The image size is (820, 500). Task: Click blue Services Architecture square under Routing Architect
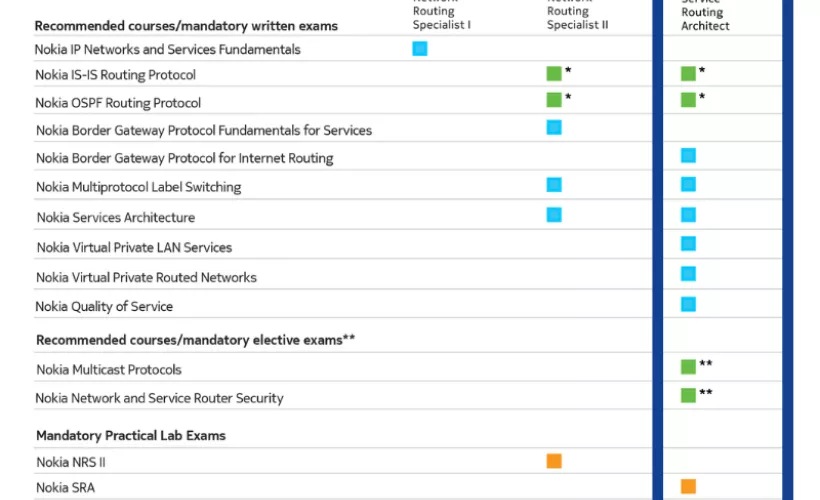[688, 215]
